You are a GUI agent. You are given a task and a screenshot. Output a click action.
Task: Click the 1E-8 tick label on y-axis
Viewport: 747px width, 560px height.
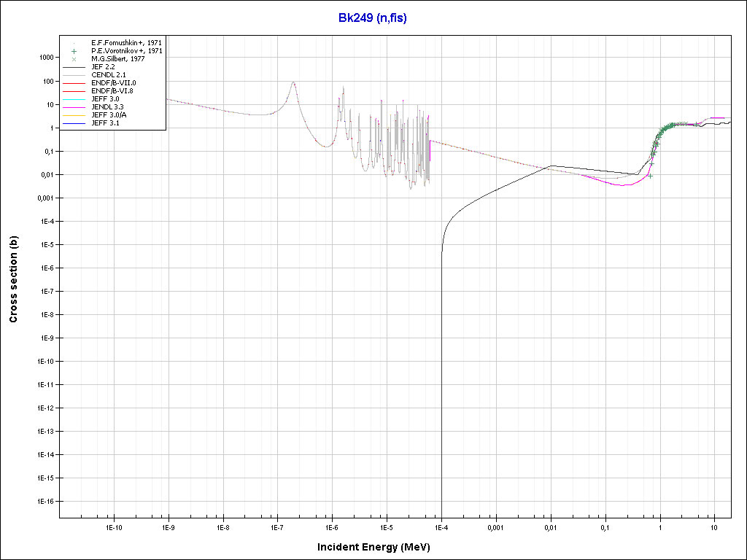coord(45,315)
